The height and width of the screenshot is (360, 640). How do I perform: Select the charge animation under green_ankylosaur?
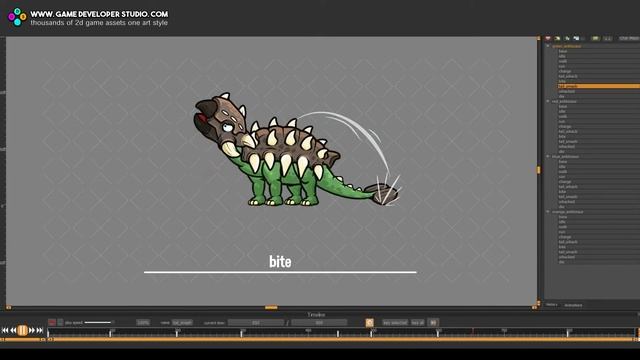pyautogui.click(x=565, y=71)
